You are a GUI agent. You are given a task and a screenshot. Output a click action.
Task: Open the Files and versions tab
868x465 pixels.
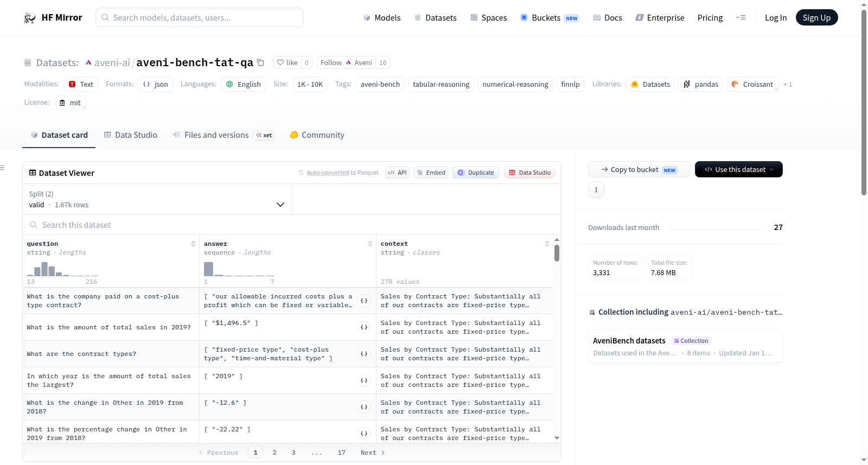[224, 135]
